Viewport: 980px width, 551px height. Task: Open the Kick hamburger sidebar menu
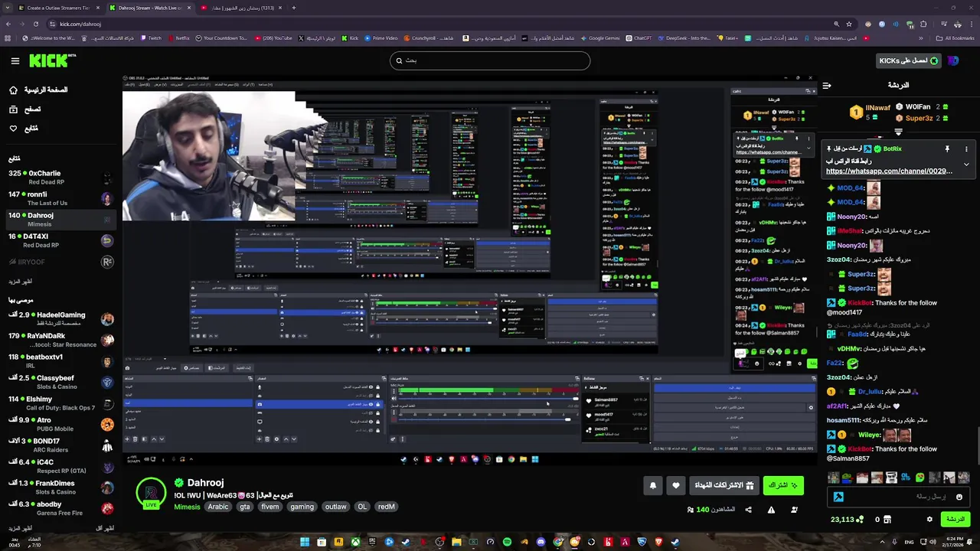pos(15,60)
